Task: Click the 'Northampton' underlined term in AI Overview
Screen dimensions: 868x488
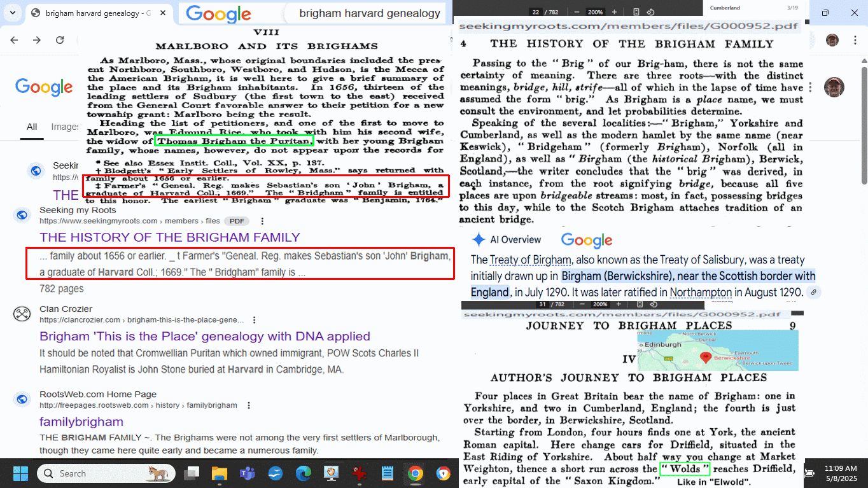Action: coord(701,292)
